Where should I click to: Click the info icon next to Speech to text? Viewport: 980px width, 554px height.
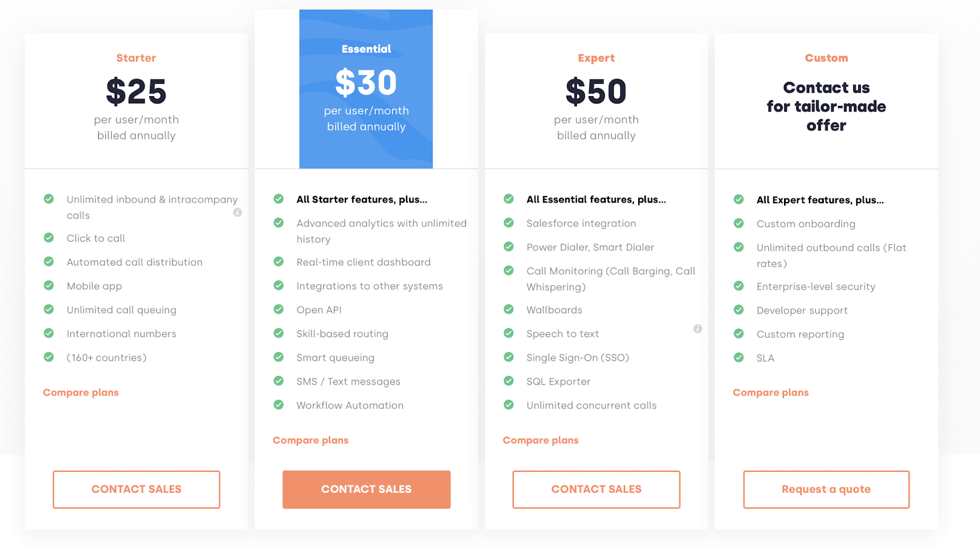(698, 329)
